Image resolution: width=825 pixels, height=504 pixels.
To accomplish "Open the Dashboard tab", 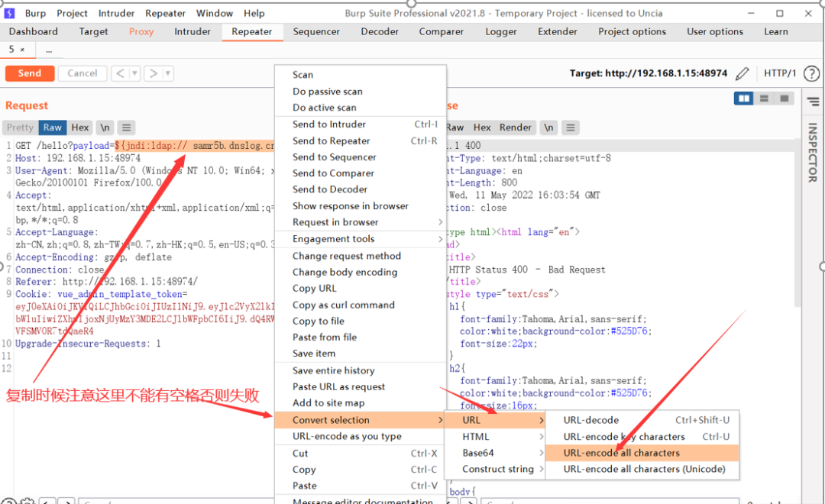I will [33, 31].
